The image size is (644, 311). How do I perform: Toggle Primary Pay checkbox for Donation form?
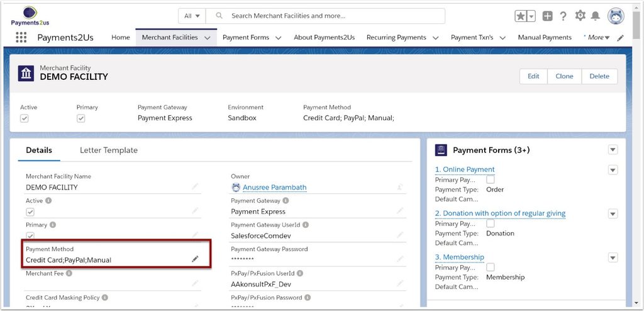[x=491, y=223]
